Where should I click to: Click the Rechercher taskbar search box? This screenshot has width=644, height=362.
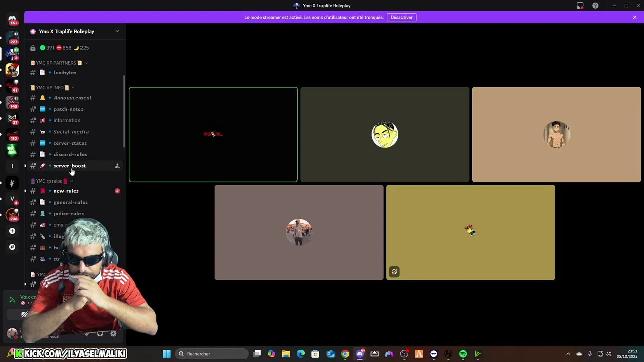212,354
